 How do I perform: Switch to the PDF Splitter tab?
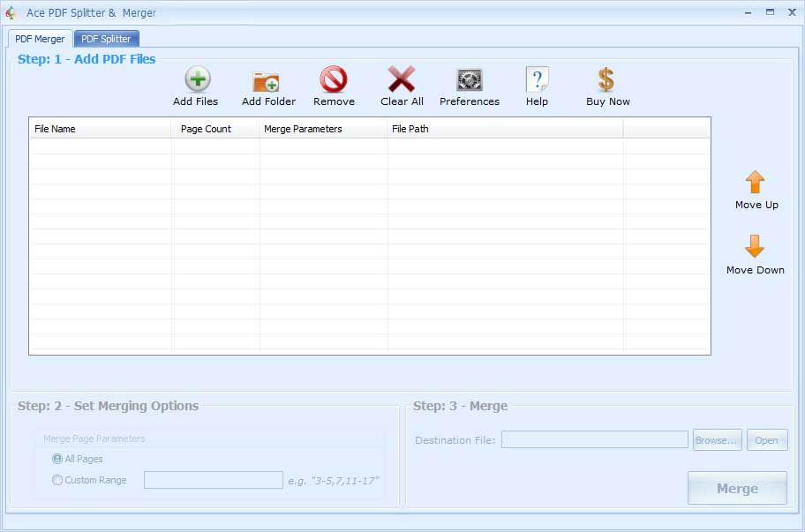click(106, 39)
